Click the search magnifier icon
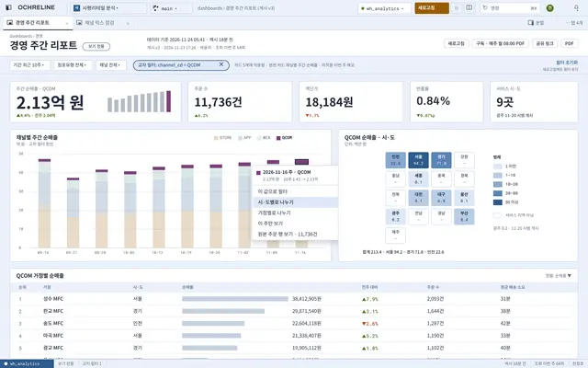Image resolution: width=588 pixels, height=368 pixels. pyautogui.click(x=485, y=7)
